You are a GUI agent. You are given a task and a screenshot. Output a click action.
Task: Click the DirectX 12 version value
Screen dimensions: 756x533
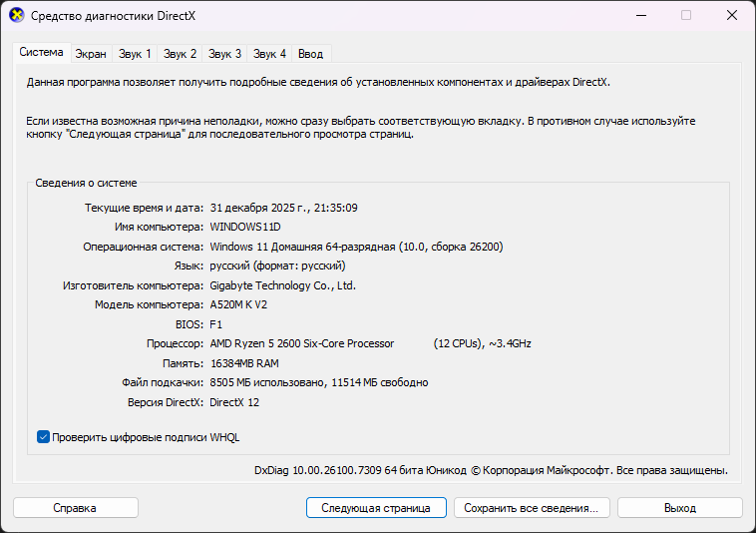point(234,402)
